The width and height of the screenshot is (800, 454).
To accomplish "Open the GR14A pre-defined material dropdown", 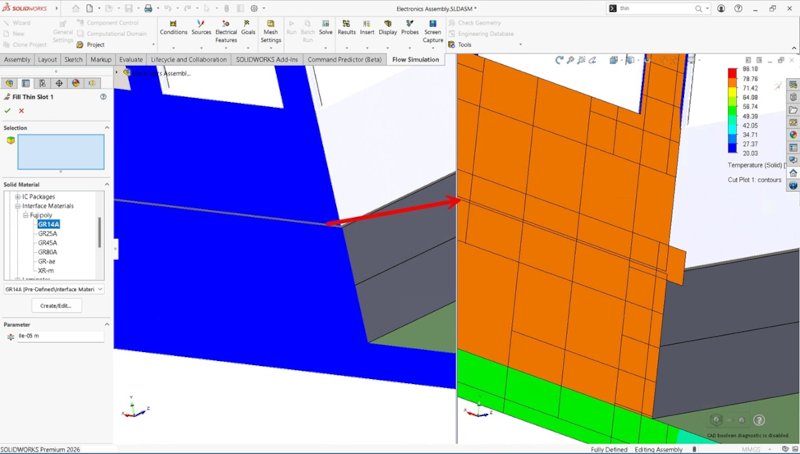I will (101, 289).
